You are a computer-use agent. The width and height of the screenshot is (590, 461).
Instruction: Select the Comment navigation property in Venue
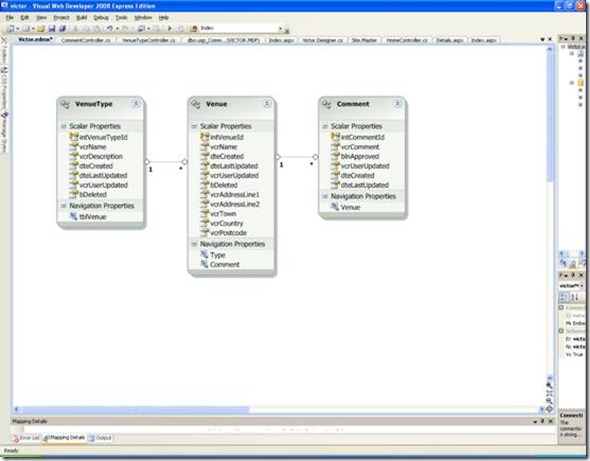(x=220, y=265)
